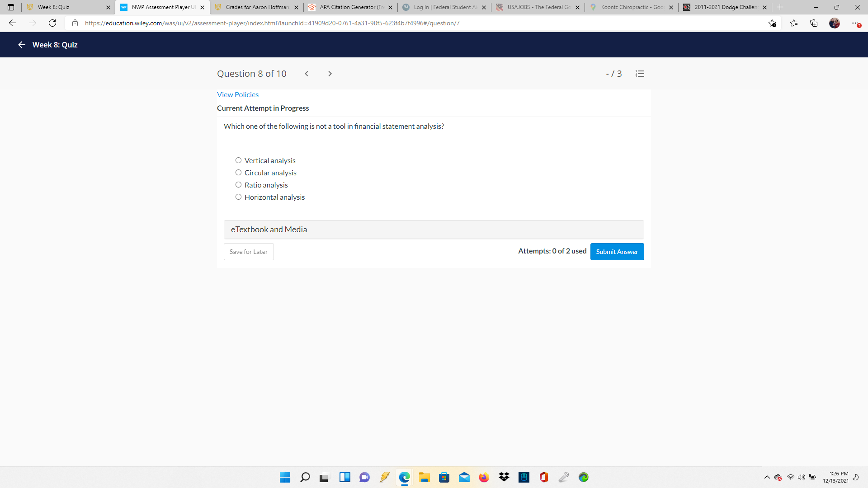Open browser Settings and more menu
Screen dimensions: 868x488
coord(854,23)
